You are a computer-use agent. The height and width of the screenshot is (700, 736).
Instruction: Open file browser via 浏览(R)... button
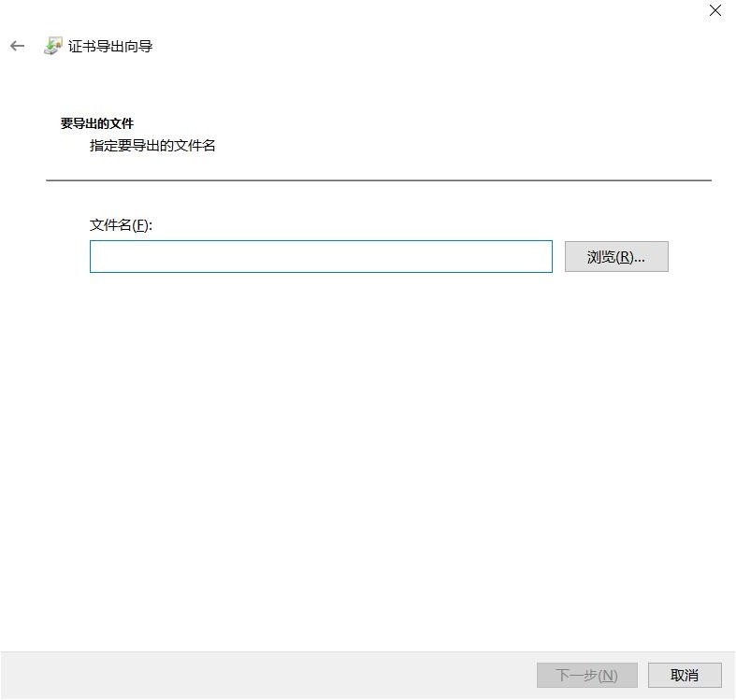coord(616,257)
